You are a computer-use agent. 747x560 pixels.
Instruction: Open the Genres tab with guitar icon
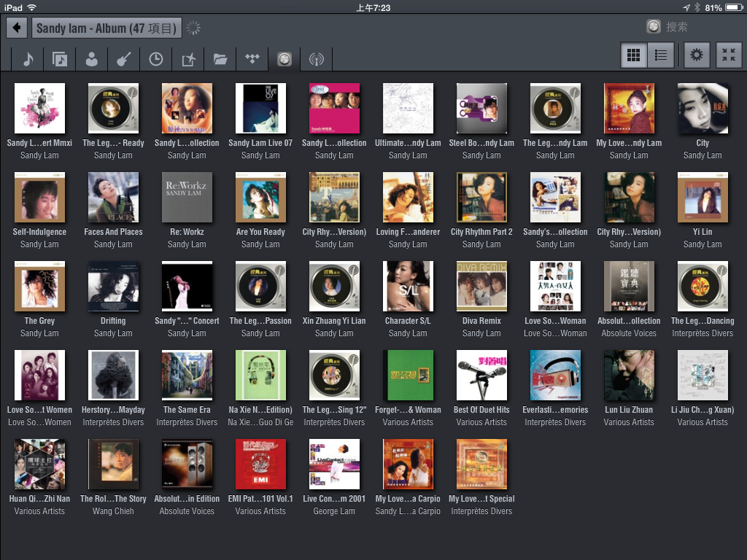[x=124, y=59]
